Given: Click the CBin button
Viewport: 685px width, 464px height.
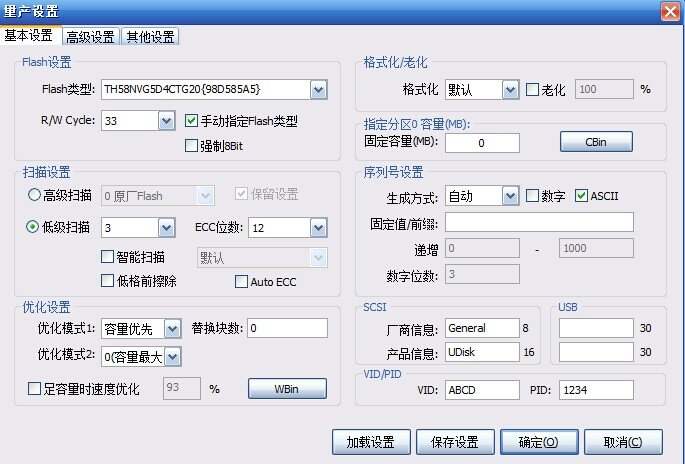Looking at the screenshot, I should pyautogui.click(x=595, y=143).
